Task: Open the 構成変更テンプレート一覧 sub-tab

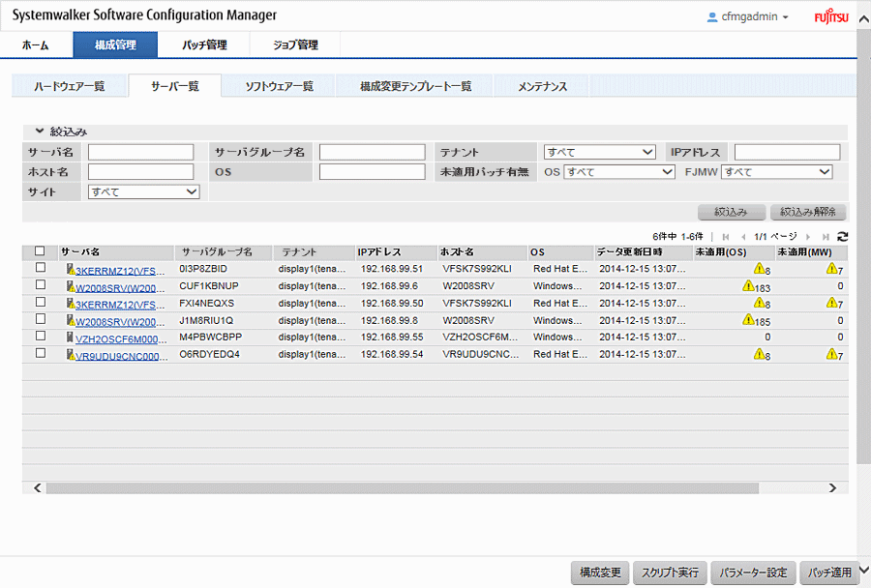Action: point(415,86)
